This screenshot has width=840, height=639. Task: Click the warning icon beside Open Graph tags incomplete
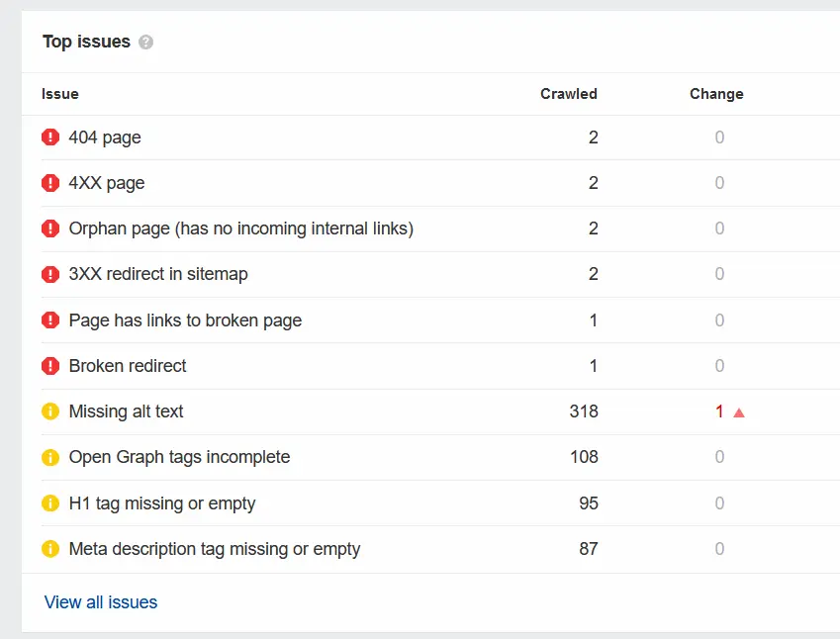[50, 457]
